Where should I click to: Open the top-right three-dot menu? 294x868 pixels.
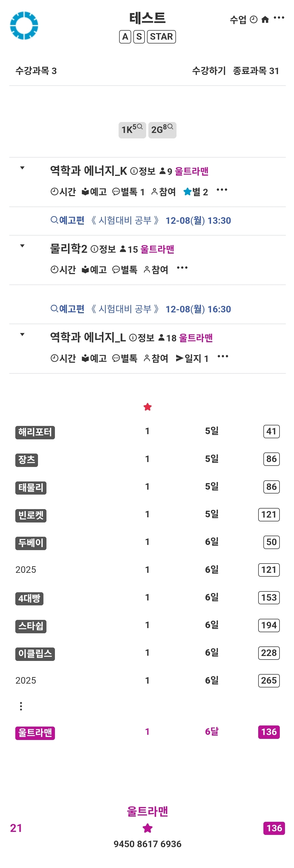279,18
